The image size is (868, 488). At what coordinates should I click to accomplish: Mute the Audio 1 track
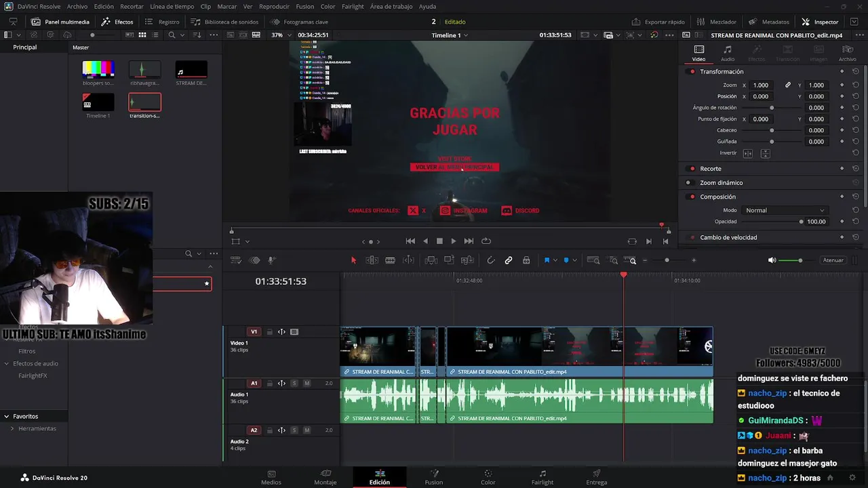(x=307, y=384)
